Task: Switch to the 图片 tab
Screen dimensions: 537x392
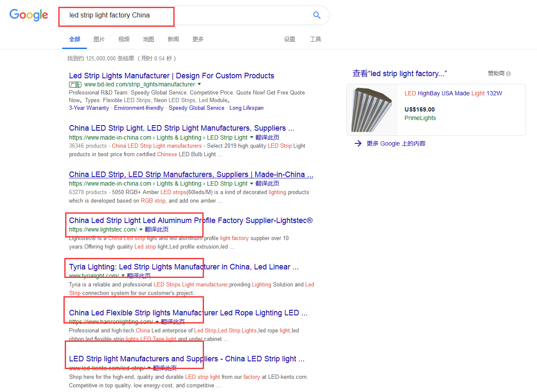Action: tap(99, 39)
